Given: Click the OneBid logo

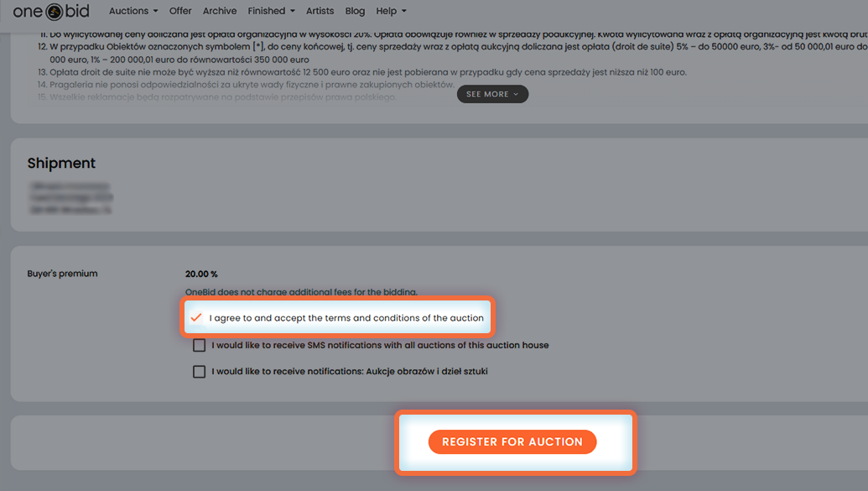Looking at the screenshot, I should [x=51, y=12].
